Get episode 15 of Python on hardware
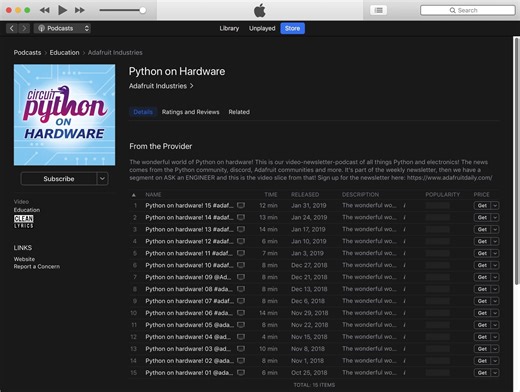520x392 pixels. [x=482, y=206]
